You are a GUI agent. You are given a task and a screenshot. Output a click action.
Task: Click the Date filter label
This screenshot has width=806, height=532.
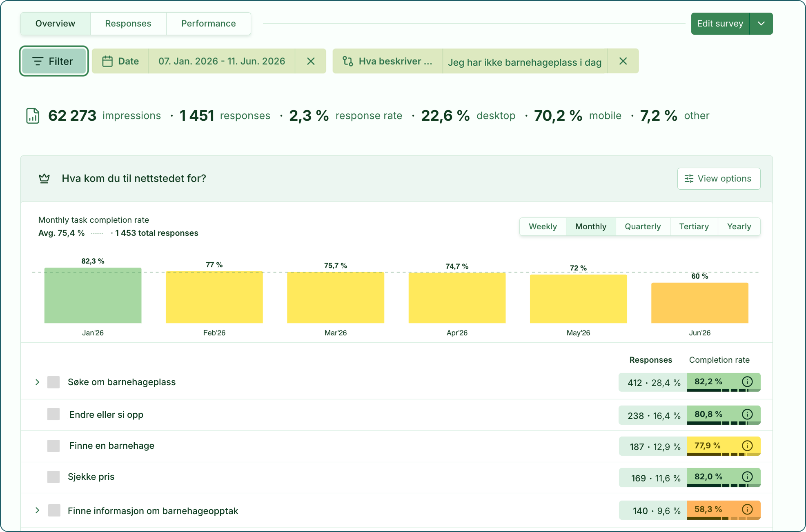129,61
